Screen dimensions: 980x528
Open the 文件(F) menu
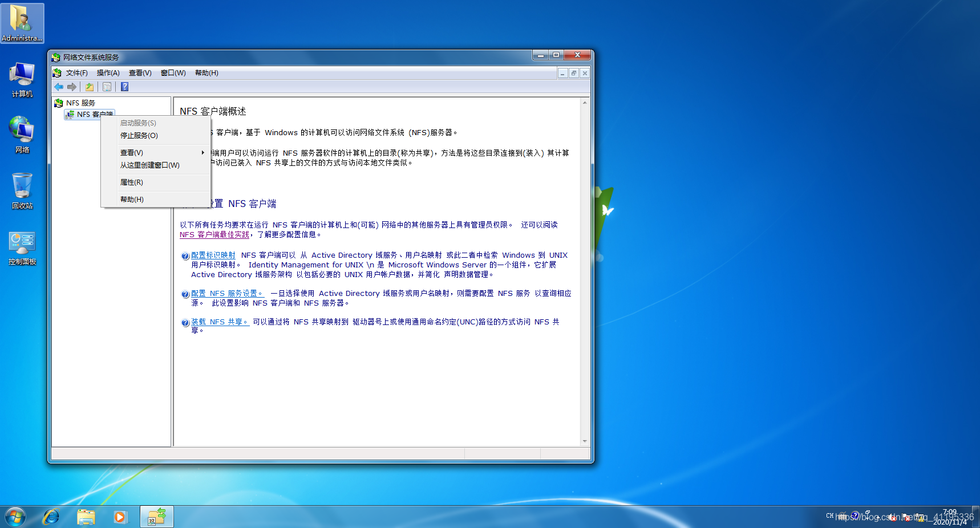point(76,73)
